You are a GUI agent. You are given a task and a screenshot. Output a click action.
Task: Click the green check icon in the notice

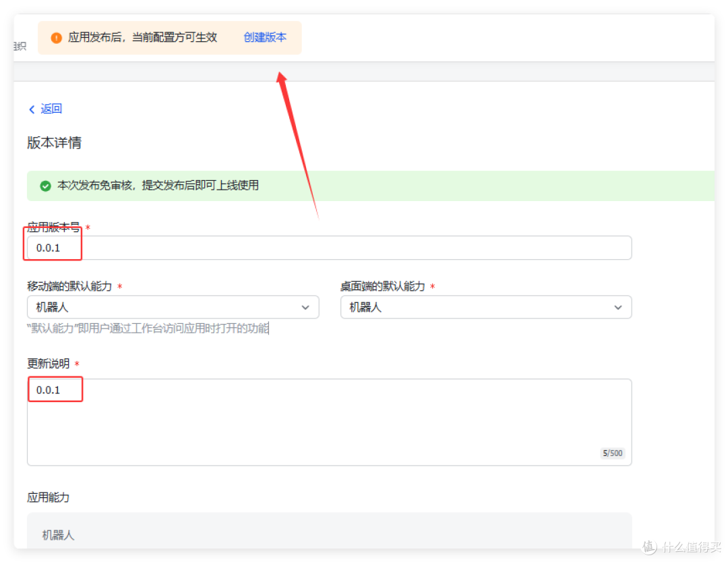pos(46,186)
